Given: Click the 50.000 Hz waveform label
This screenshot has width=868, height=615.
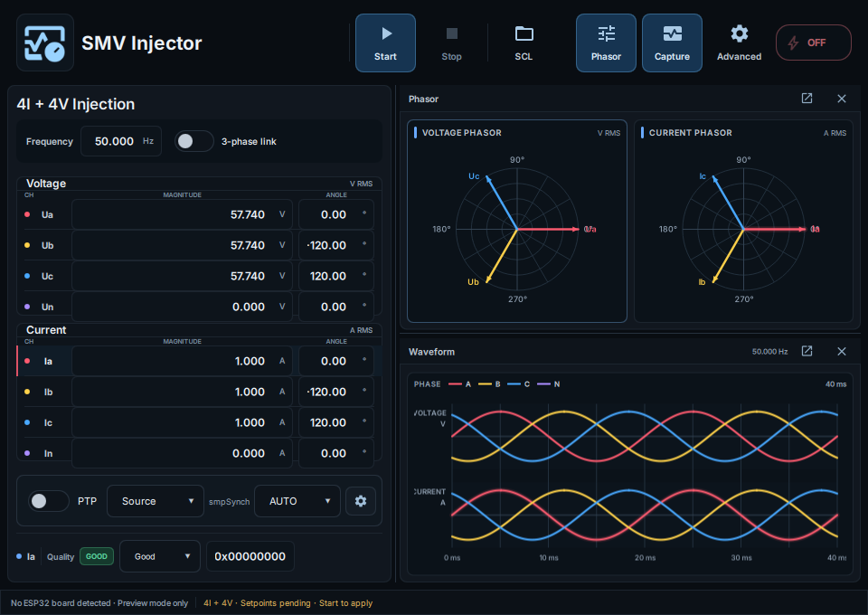Looking at the screenshot, I should pos(769,352).
